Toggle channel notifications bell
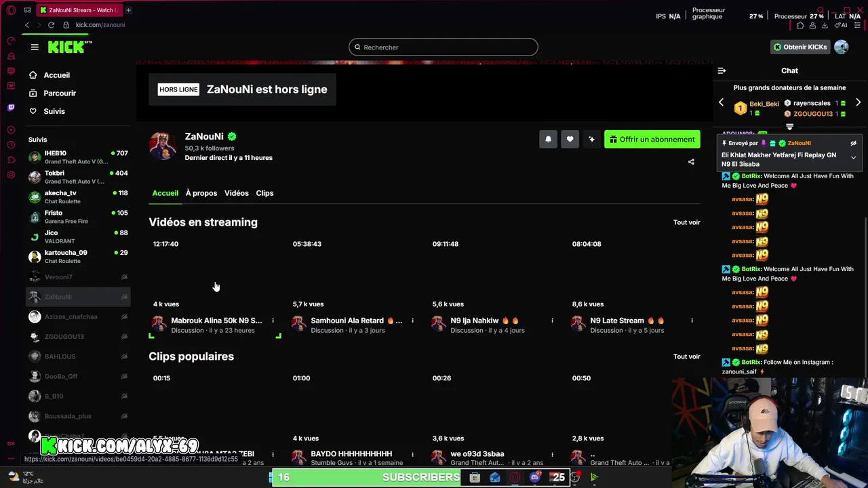Image resolution: width=868 pixels, height=488 pixels. pos(548,139)
